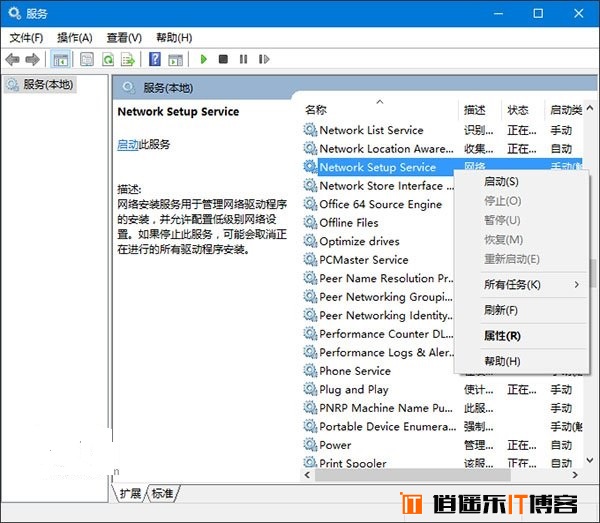Image resolution: width=600 pixels, height=523 pixels.
Task: Open the 文件(F) menu
Action: 26,38
